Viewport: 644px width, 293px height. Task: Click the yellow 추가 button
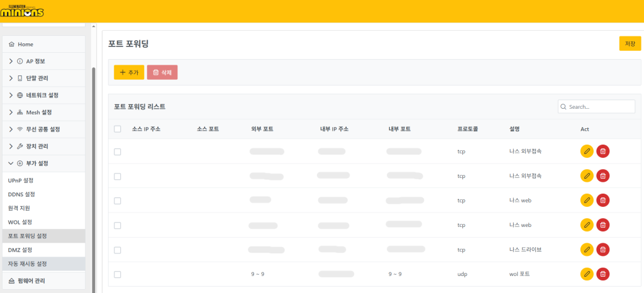(x=129, y=72)
